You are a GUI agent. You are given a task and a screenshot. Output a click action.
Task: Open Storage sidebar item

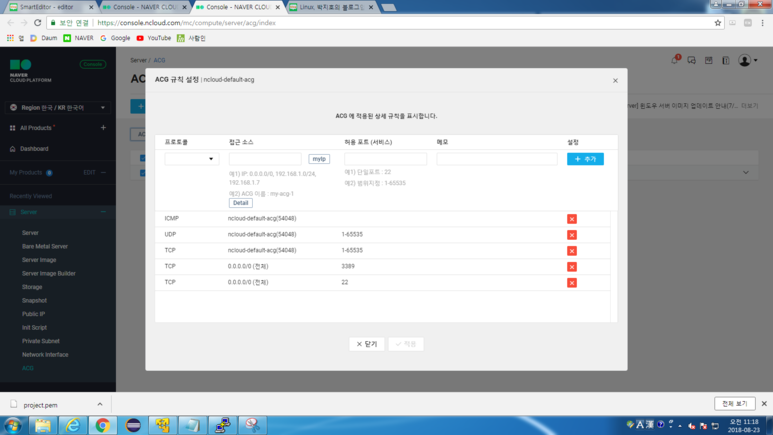tap(32, 287)
